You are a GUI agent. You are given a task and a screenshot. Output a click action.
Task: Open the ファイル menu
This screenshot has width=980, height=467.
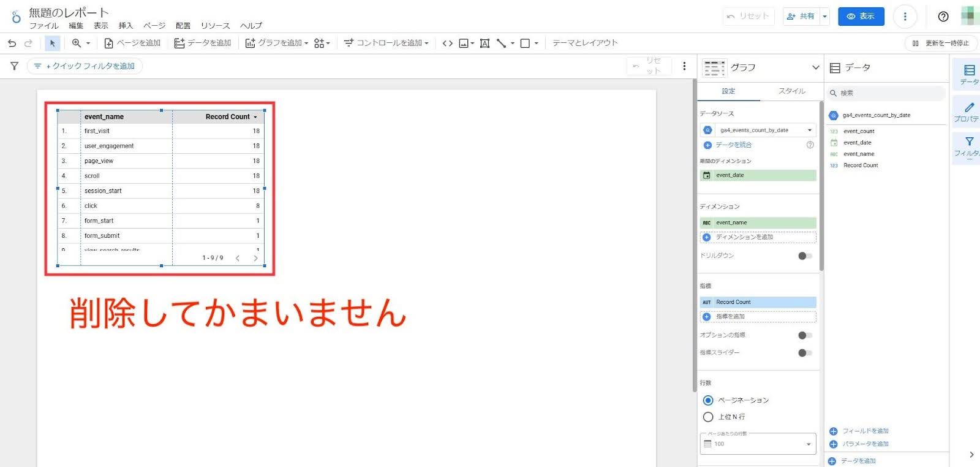(x=43, y=26)
